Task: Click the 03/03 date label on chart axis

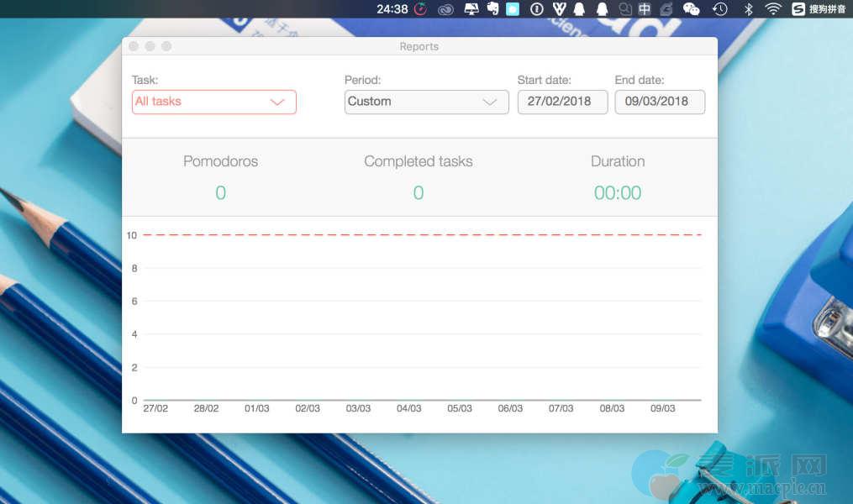Action: [x=358, y=409]
